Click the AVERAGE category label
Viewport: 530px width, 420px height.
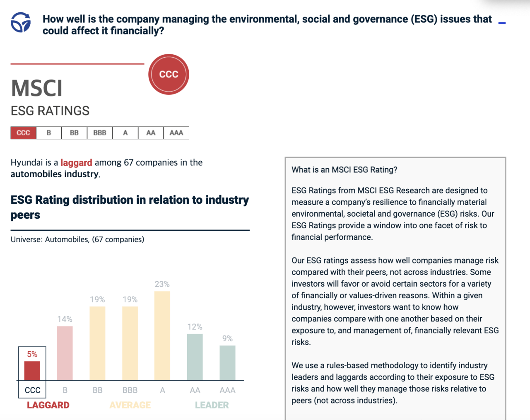click(x=130, y=405)
